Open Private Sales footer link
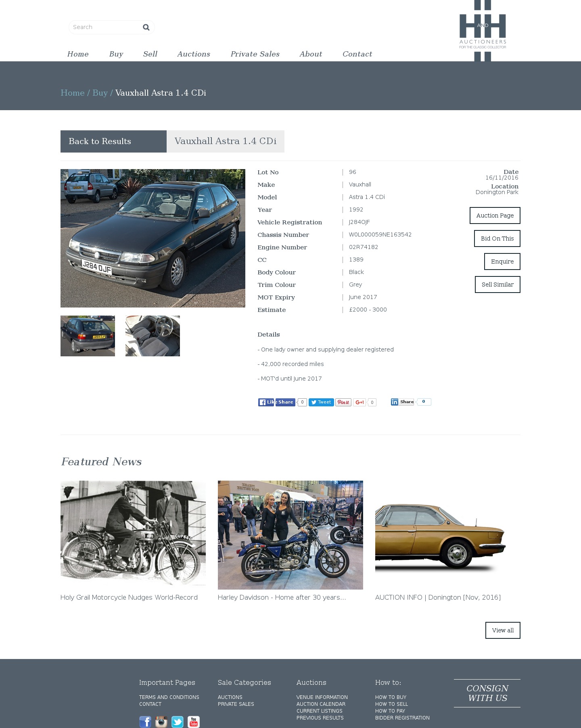The width and height of the screenshot is (581, 728). pyautogui.click(x=236, y=704)
